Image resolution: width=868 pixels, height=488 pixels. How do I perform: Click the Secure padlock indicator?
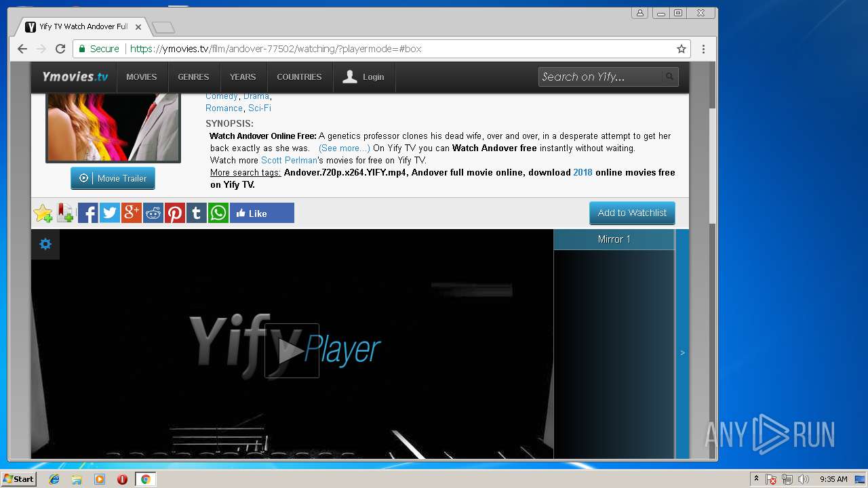99,49
